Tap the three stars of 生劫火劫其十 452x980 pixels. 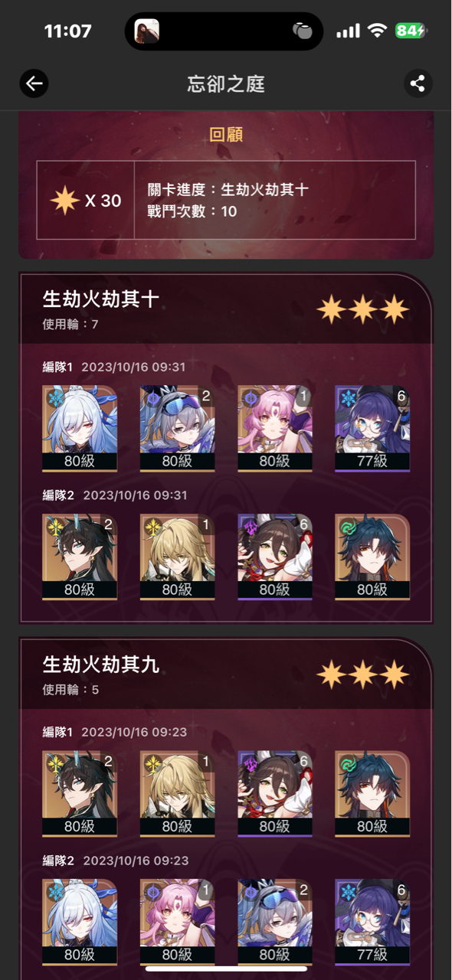pyautogui.click(x=363, y=309)
